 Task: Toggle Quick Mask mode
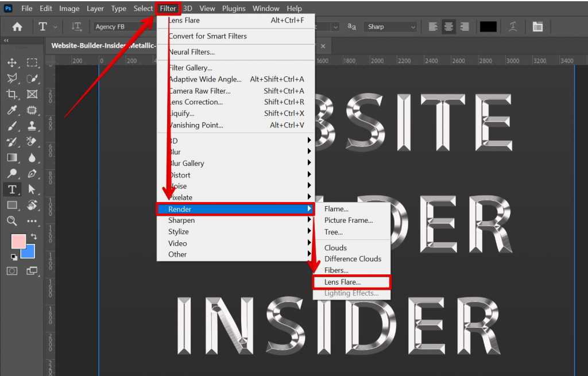click(12, 271)
